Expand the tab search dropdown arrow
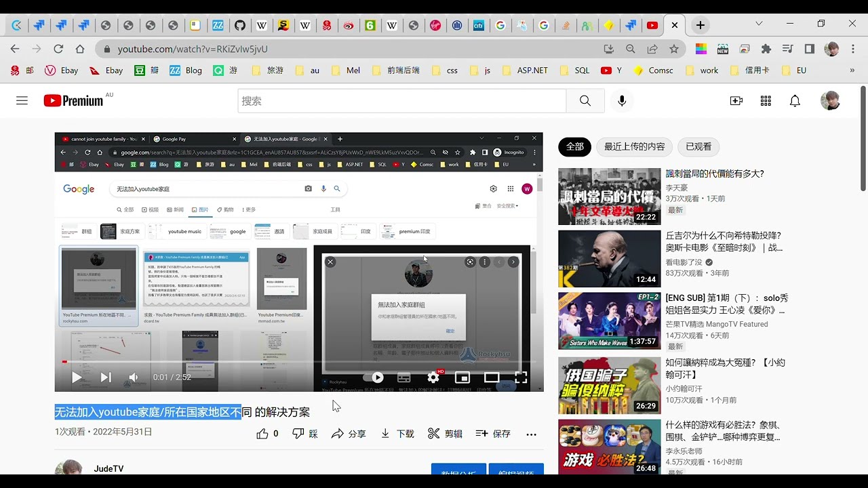The width and height of the screenshot is (868, 488). (759, 24)
